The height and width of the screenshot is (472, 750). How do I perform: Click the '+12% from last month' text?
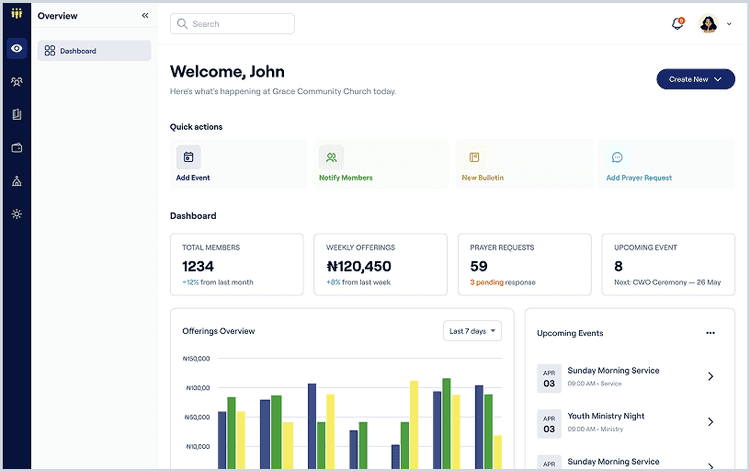[x=218, y=283]
